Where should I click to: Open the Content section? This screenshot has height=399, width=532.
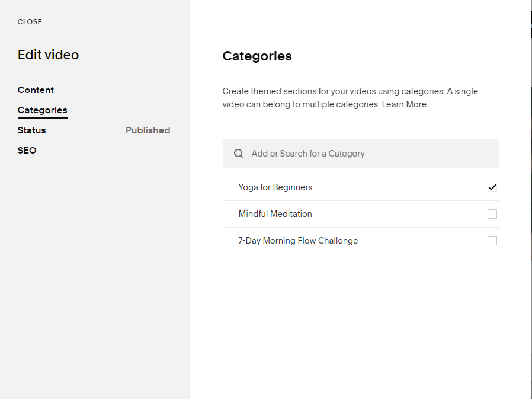pyautogui.click(x=36, y=90)
